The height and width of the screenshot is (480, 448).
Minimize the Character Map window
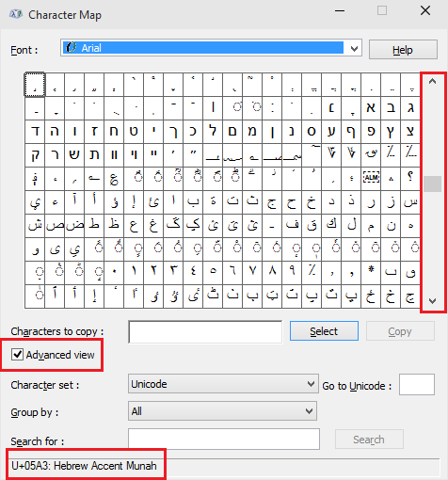click(340, 10)
